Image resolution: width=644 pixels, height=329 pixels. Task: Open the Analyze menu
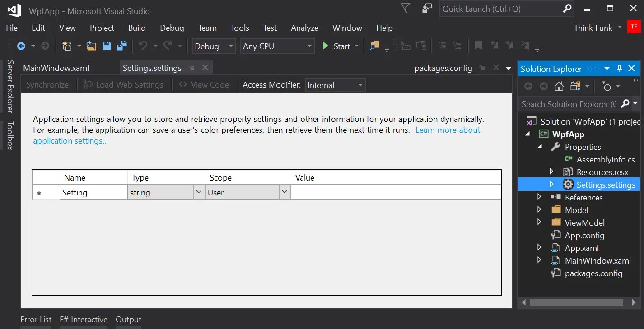[x=304, y=28]
